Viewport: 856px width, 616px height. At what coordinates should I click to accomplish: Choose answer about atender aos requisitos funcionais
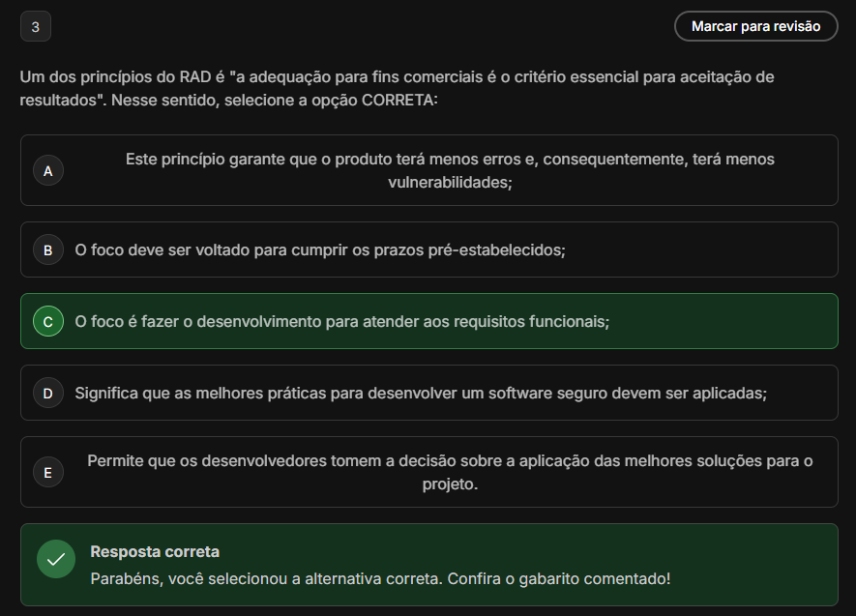point(341,322)
